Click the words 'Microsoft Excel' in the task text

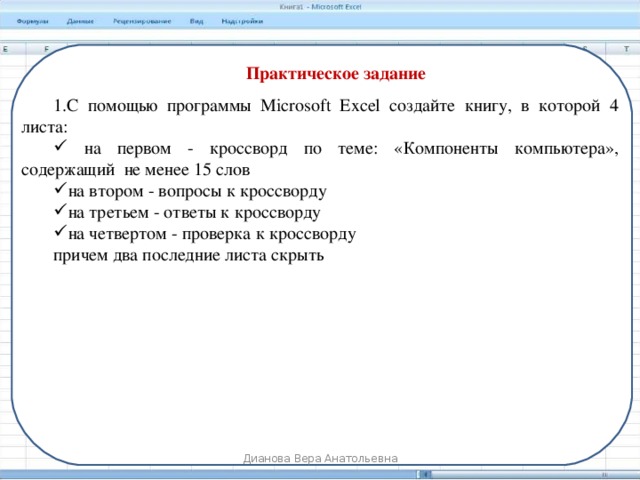[320, 106]
